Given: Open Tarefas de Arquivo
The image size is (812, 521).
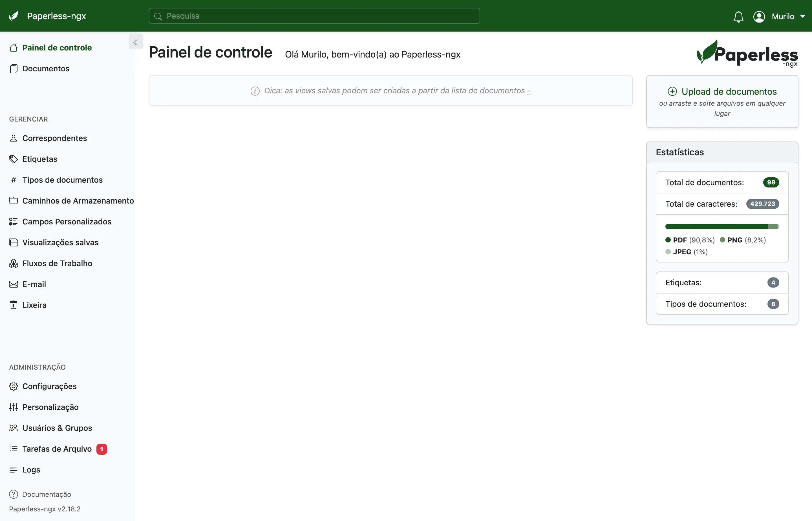Looking at the screenshot, I should click(x=57, y=449).
